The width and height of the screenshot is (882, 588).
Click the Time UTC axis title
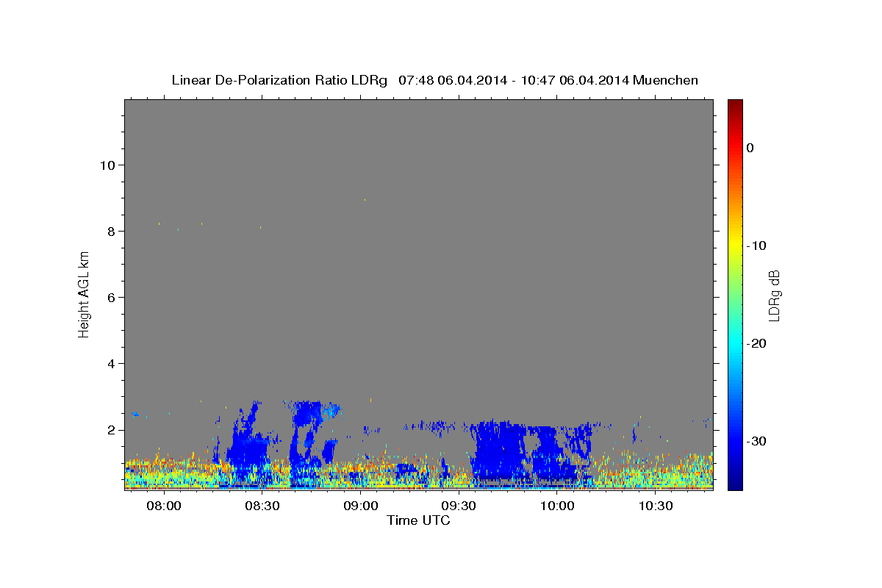(x=418, y=520)
